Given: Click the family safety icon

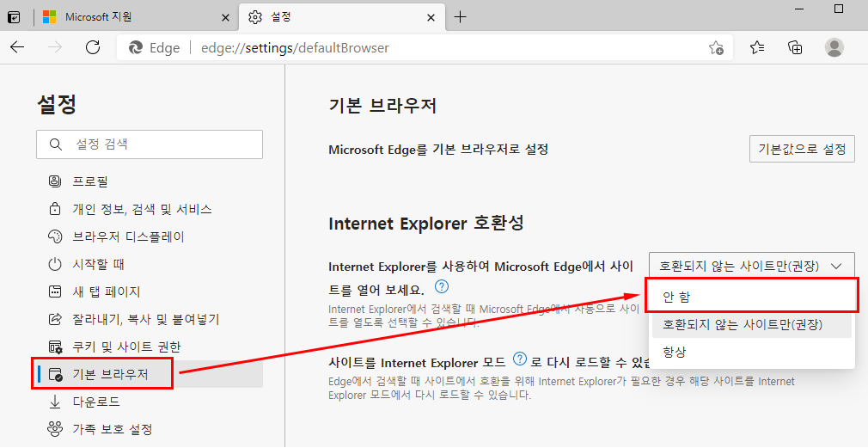Looking at the screenshot, I should tap(55, 429).
